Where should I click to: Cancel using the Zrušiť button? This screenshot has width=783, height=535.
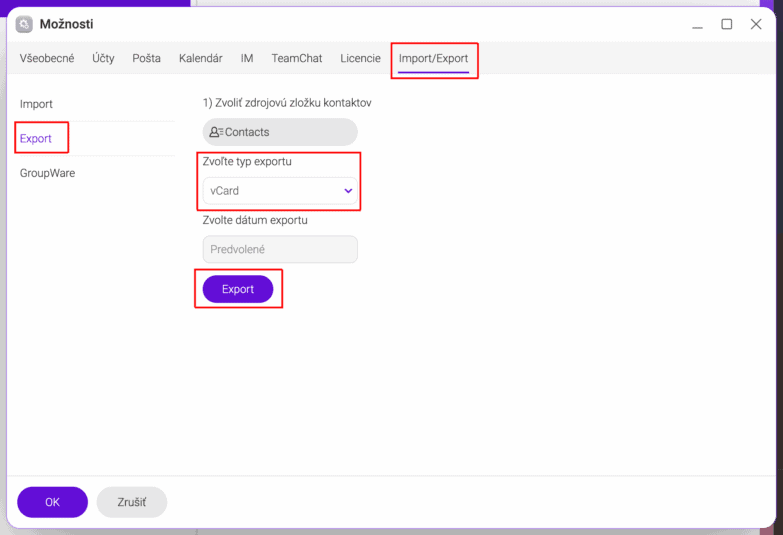pos(132,502)
